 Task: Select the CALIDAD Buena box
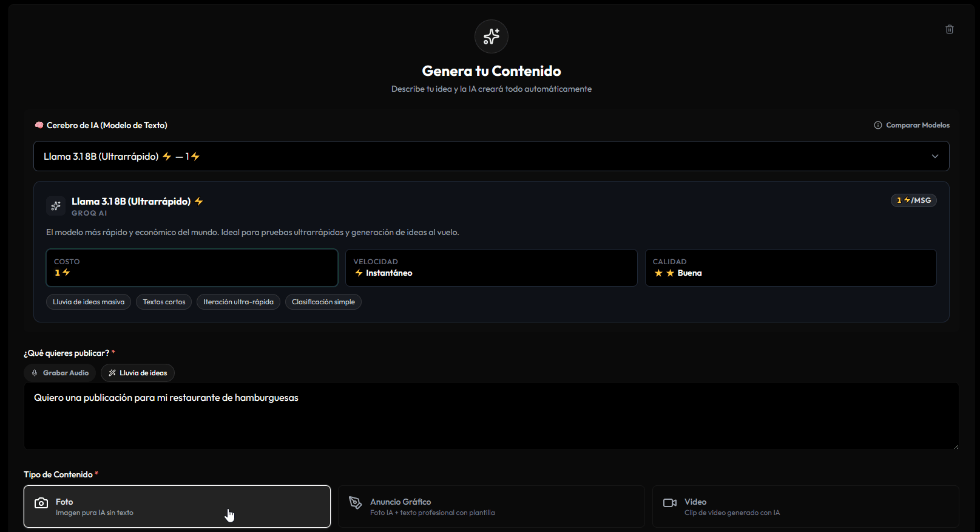[791, 268]
